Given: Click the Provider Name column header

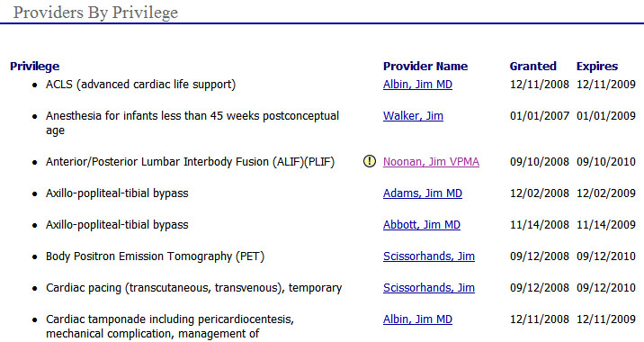Looking at the screenshot, I should [x=425, y=67].
